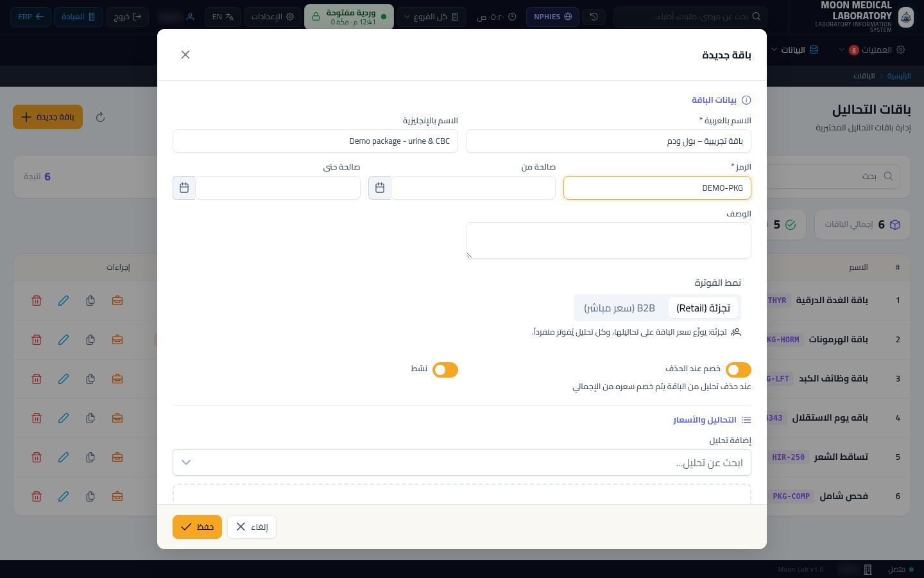Open briefcase icon on باقة الغدة الدرقية row
The width and height of the screenshot is (924, 578).
pos(117,301)
